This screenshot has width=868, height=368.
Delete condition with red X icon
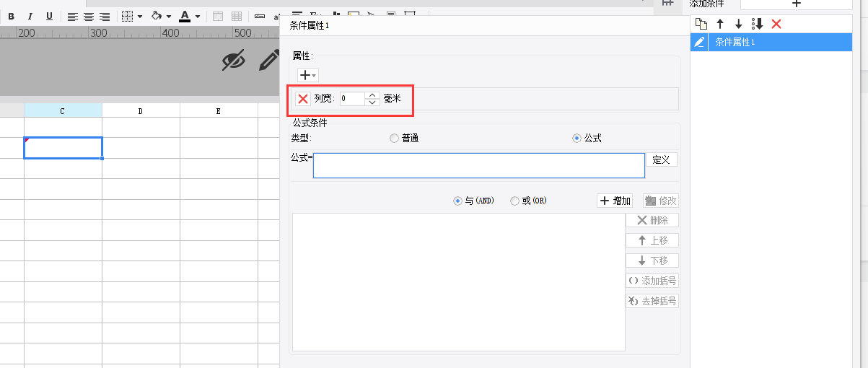click(x=776, y=24)
